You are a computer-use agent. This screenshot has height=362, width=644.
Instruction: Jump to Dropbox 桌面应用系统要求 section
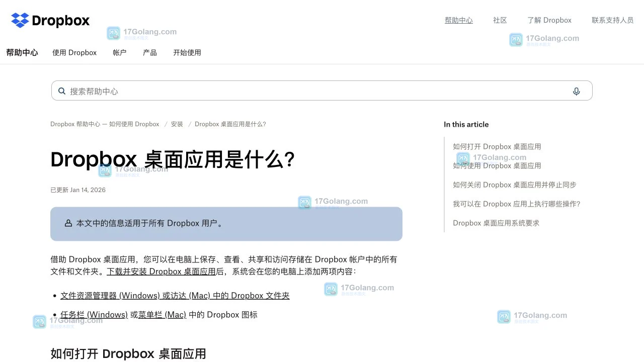pyautogui.click(x=496, y=223)
